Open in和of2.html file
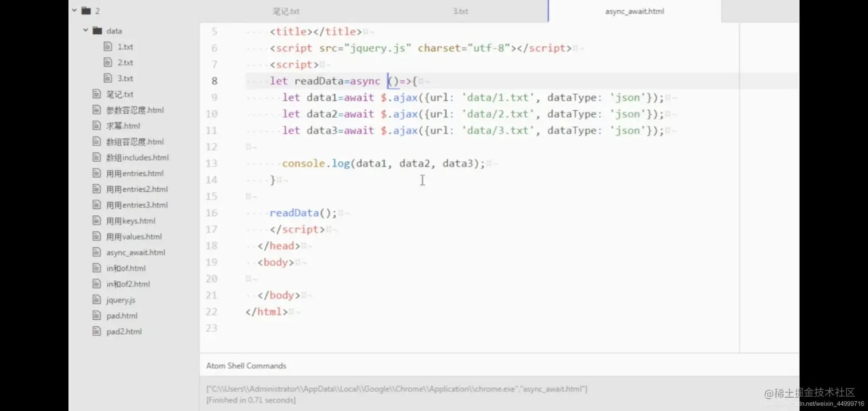This screenshot has width=868, height=411. pos(128,284)
